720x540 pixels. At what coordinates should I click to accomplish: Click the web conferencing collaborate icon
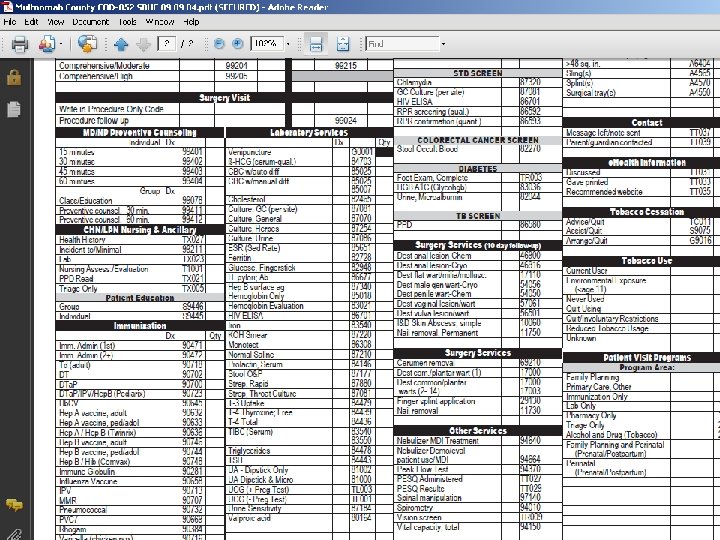(87, 44)
